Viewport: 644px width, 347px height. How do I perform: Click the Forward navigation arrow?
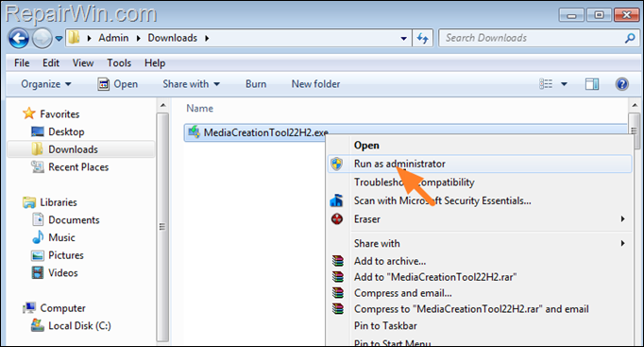(42, 38)
